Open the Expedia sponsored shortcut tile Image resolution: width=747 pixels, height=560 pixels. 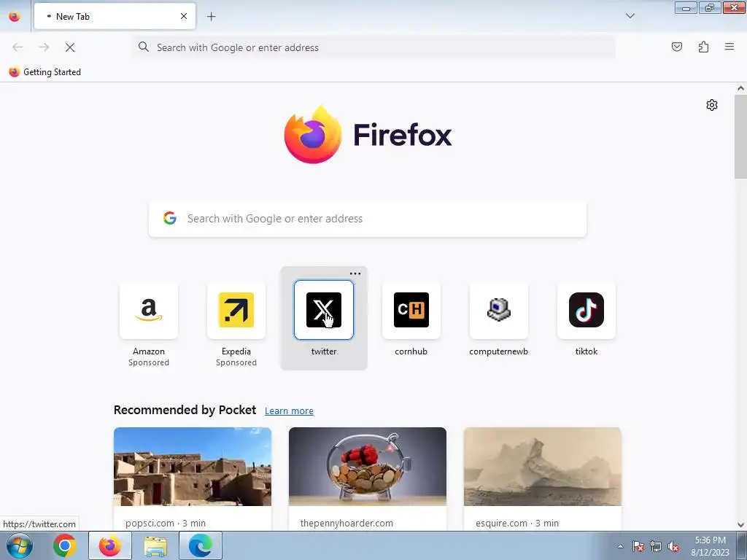pos(236,311)
